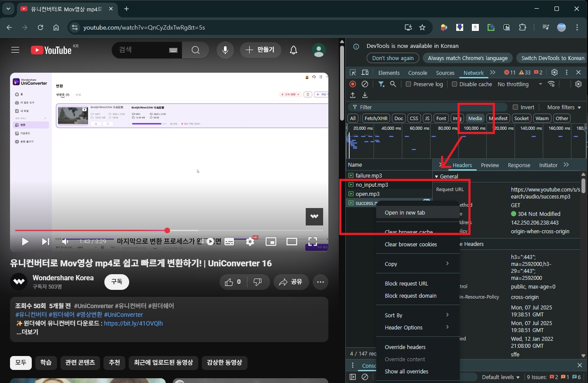Viewport: 588px width, 383px height.
Task: Start voice search with the microphone icon
Action: 225,50
